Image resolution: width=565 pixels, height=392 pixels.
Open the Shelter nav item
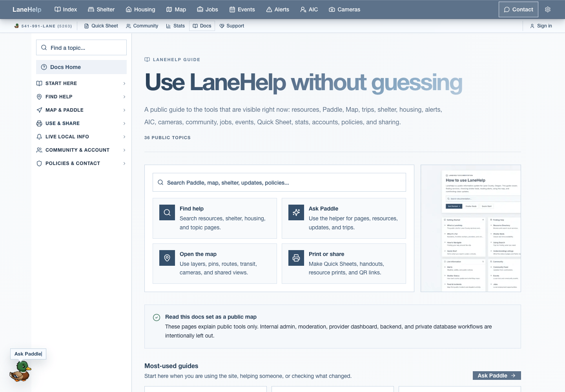(x=101, y=9)
